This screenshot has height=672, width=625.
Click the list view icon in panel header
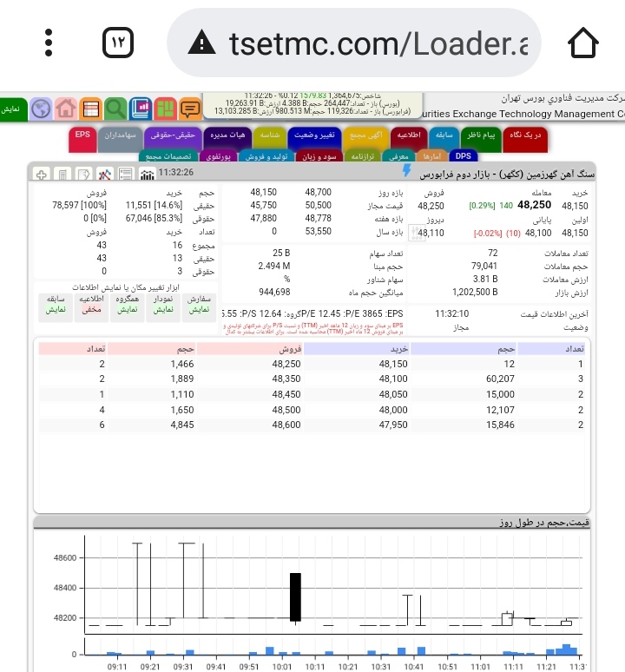pos(126,174)
